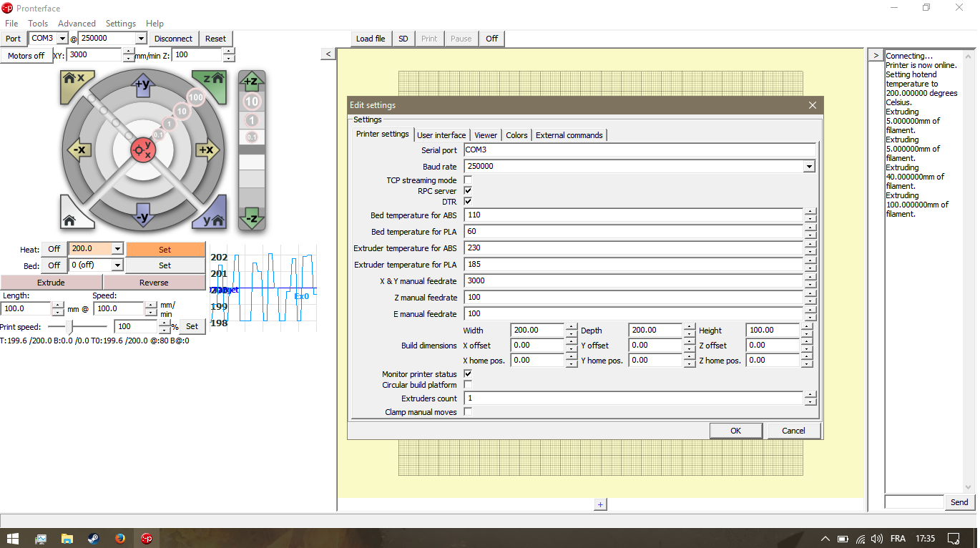Screen dimensions: 980x548
Task: Open the 250000 baud dropdown in main toolbar
Action: (x=141, y=39)
